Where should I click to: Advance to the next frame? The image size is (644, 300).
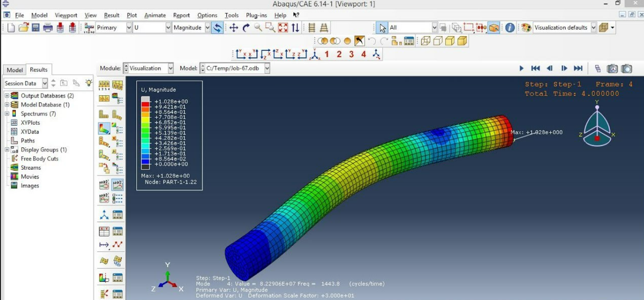click(x=564, y=68)
